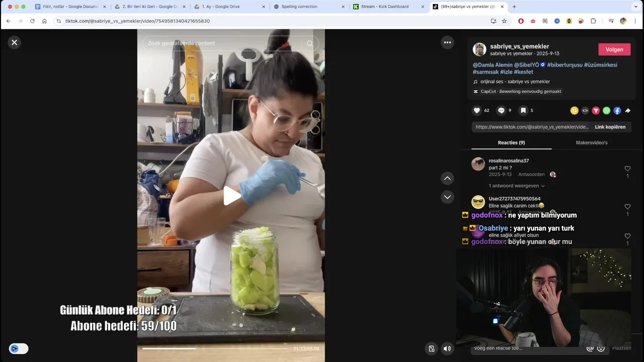
Task: Open the #üzümsirkesi hashtag
Action: [601, 65]
